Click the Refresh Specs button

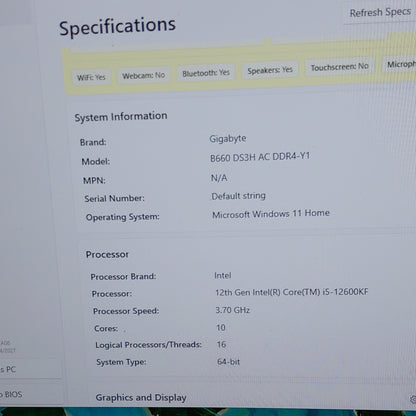(380, 12)
